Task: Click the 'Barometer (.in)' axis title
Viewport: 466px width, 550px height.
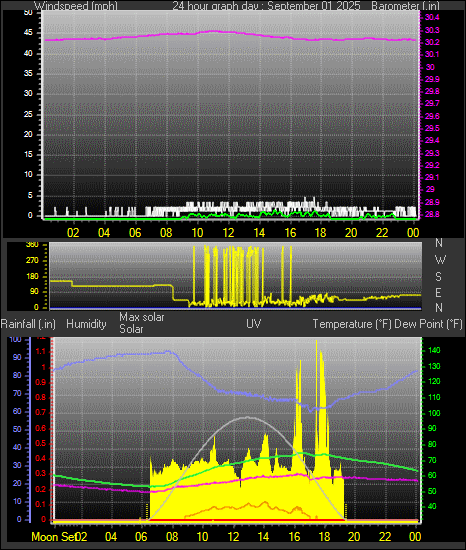Action: 405,5
